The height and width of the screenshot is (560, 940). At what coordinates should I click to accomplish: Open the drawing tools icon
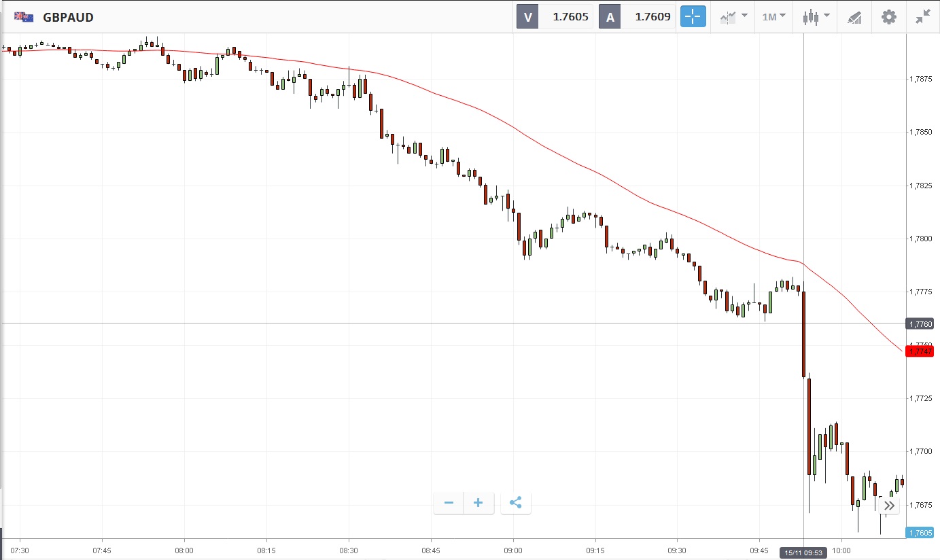pos(854,17)
